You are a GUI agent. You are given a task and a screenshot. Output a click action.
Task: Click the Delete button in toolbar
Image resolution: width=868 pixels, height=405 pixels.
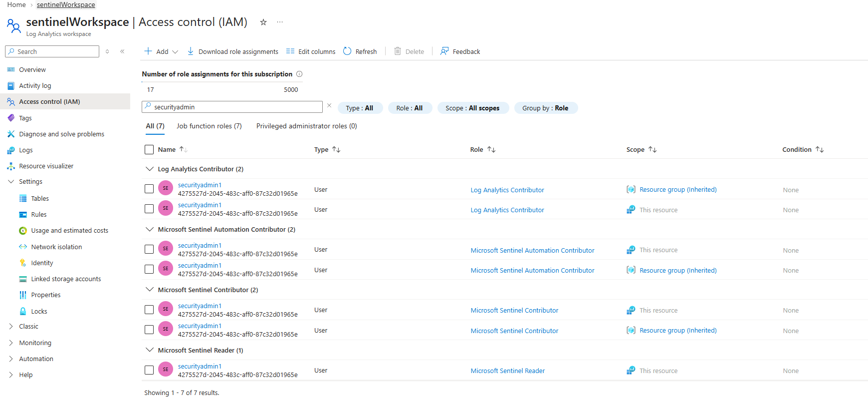pos(409,51)
